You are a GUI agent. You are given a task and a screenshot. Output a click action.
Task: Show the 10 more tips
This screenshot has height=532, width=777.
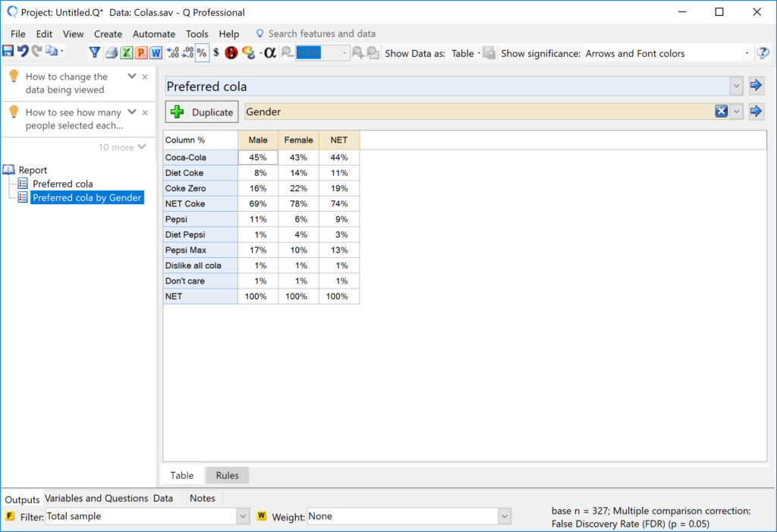point(122,147)
